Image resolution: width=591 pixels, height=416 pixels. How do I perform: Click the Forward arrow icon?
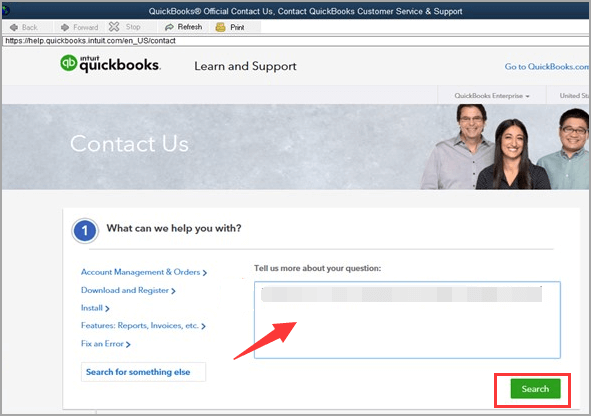point(65,28)
